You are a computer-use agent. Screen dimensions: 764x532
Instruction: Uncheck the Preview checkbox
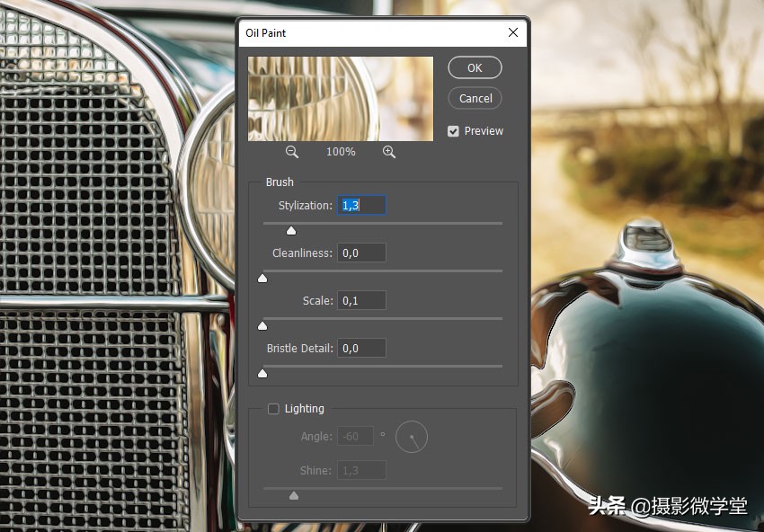coord(453,131)
